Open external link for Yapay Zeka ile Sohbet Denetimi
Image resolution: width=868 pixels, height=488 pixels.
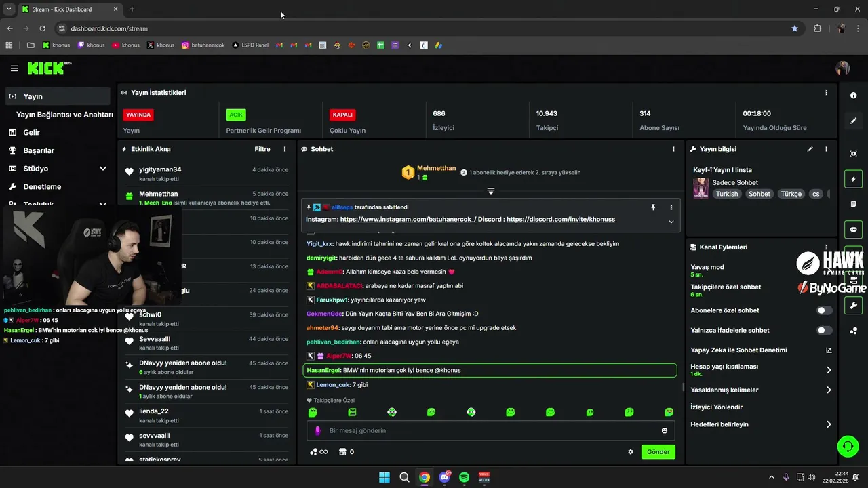pos(829,350)
